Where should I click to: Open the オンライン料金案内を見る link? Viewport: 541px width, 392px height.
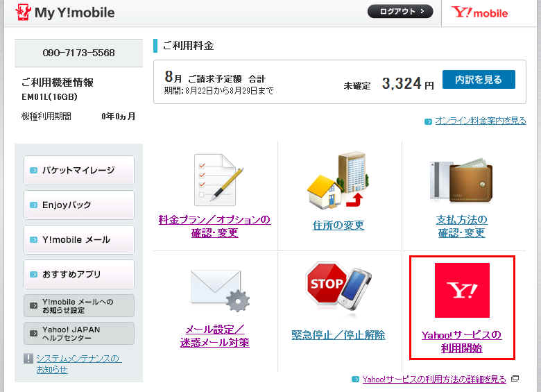(480, 121)
